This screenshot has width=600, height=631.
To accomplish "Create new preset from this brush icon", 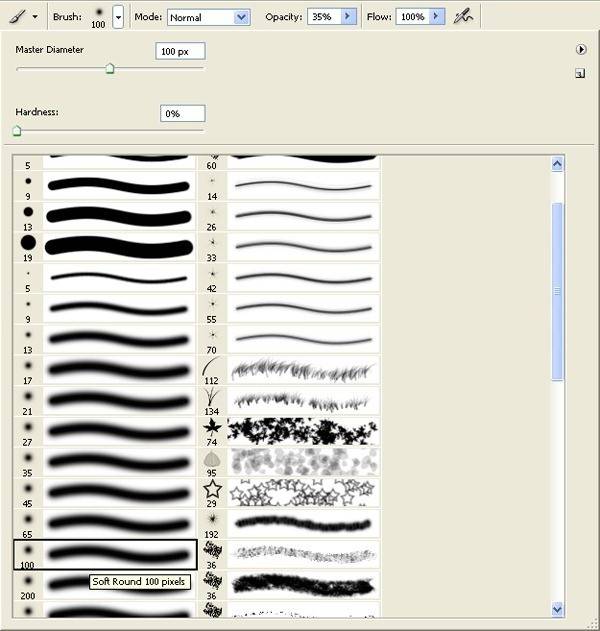I will (580, 73).
